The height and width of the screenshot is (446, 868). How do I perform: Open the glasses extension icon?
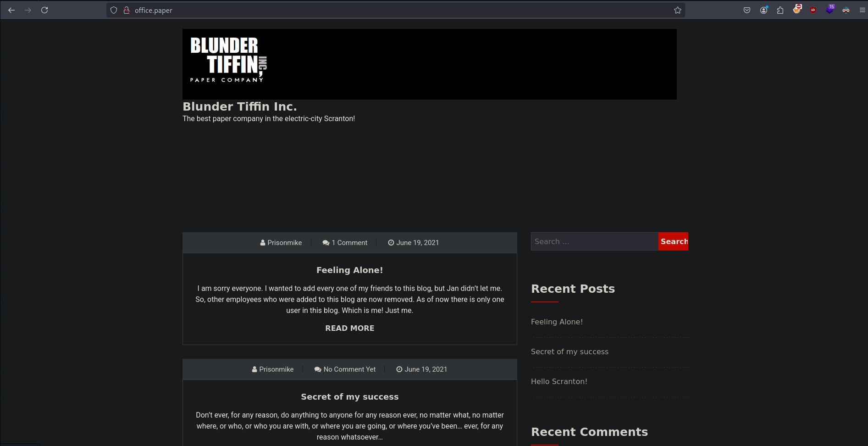point(846,10)
